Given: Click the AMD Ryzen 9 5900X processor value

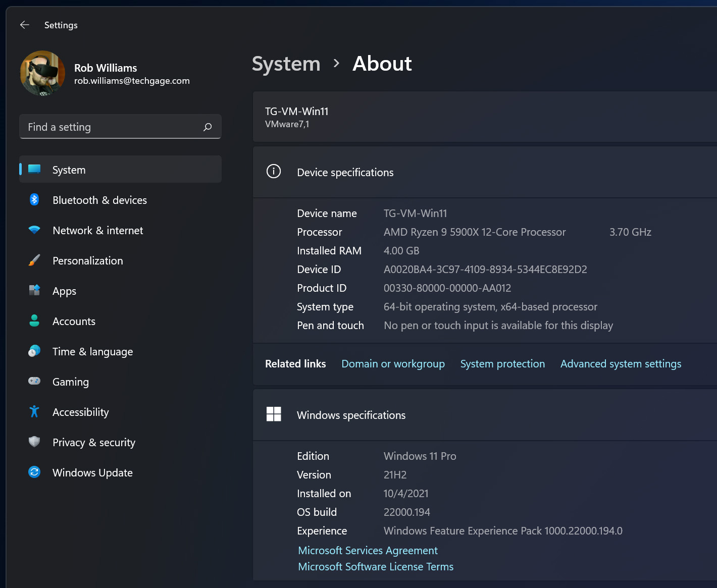Looking at the screenshot, I should 475,232.
